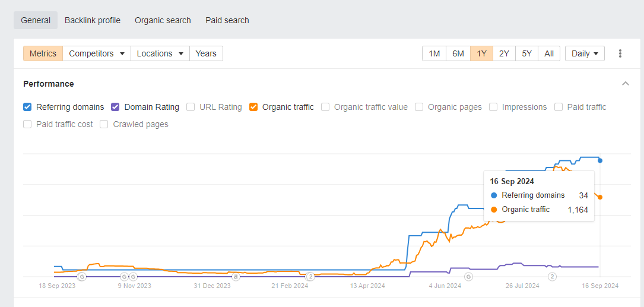Expand the Locations dropdown
644x307 pixels.
click(x=160, y=53)
